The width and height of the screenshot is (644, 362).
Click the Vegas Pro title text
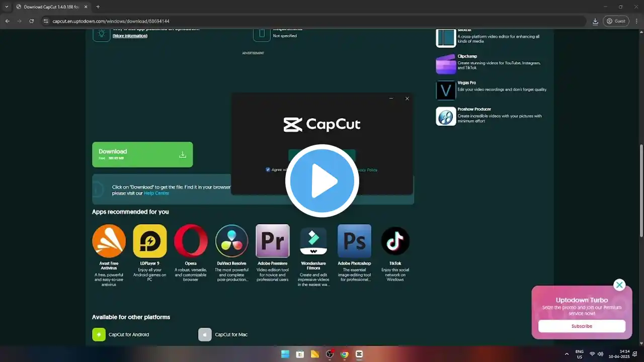[x=466, y=82]
